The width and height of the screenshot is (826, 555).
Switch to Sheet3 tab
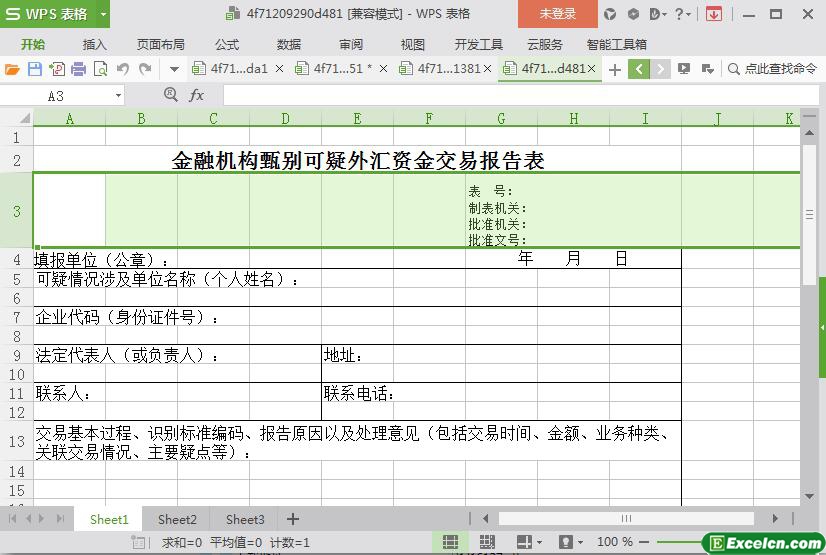(245, 520)
